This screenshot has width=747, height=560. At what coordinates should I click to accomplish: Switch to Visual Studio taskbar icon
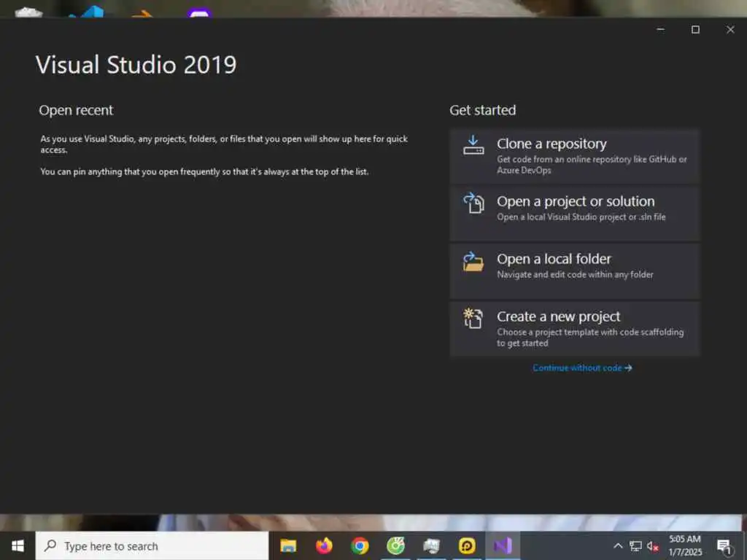[x=503, y=545]
